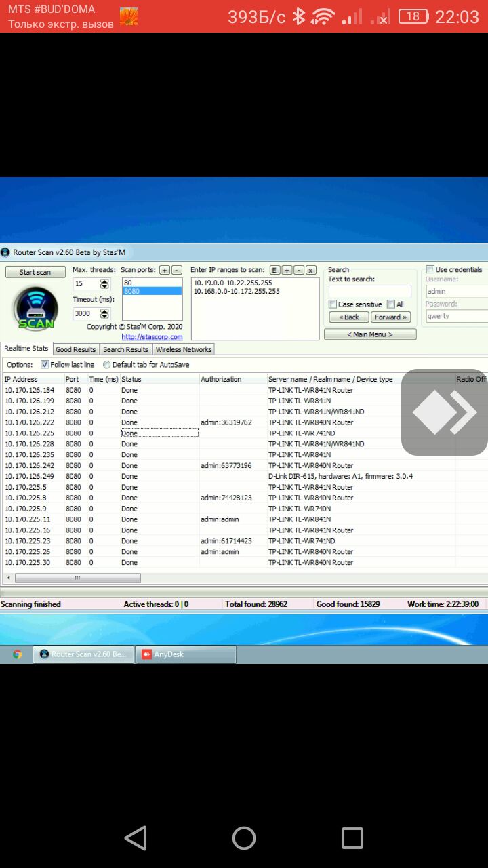Click Timeout (ms) spinner arrows

coord(104,313)
